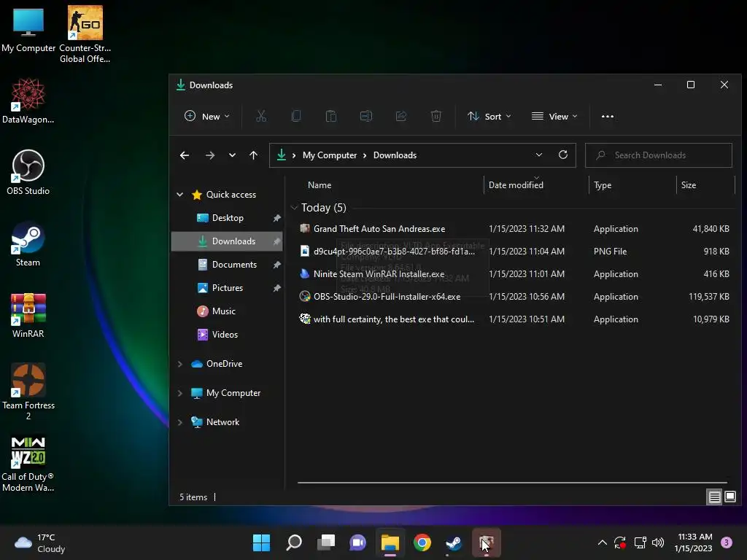The image size is (747, 560).
Task: Expand the address bar history dropdown
Action: tap(539, 155)
